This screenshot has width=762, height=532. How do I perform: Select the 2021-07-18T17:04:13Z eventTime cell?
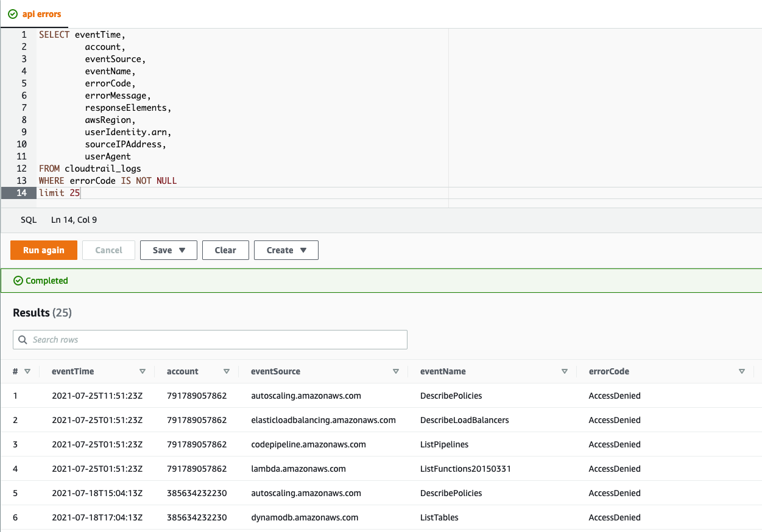point(97,517)
